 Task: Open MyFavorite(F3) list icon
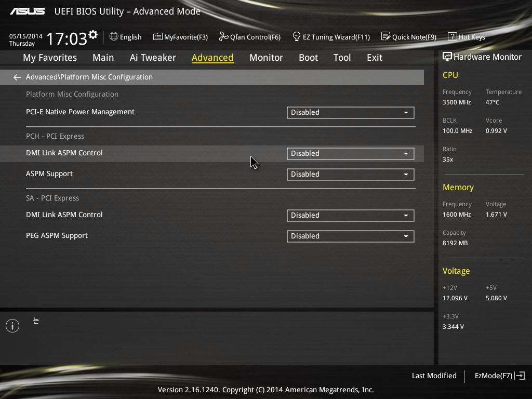[x=157, y=36]
